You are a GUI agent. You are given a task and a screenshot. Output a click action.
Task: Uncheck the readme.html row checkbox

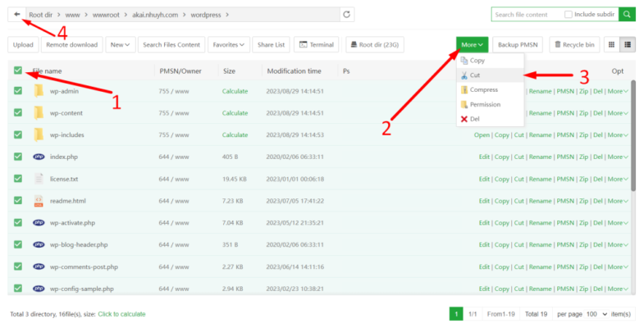point(18,200)
